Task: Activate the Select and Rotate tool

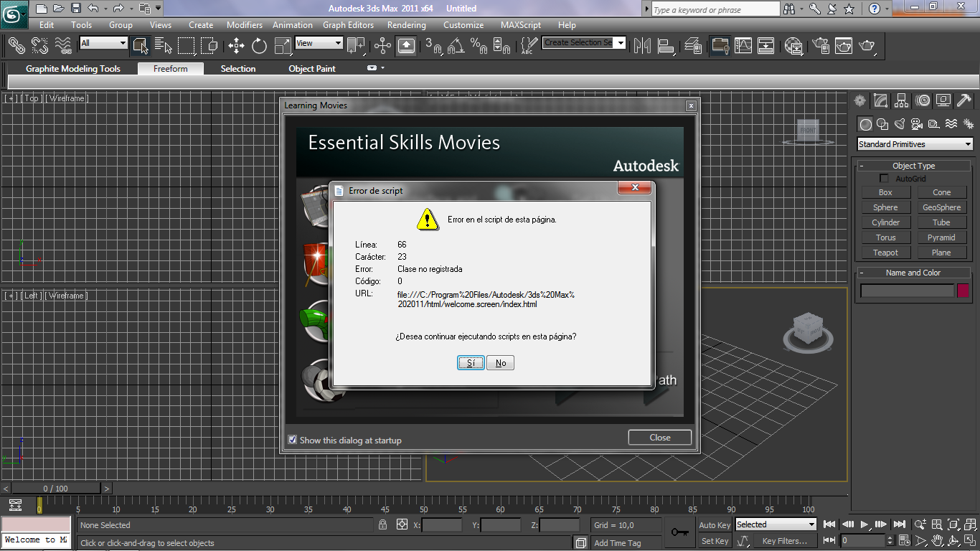Action: click(260, 46)
